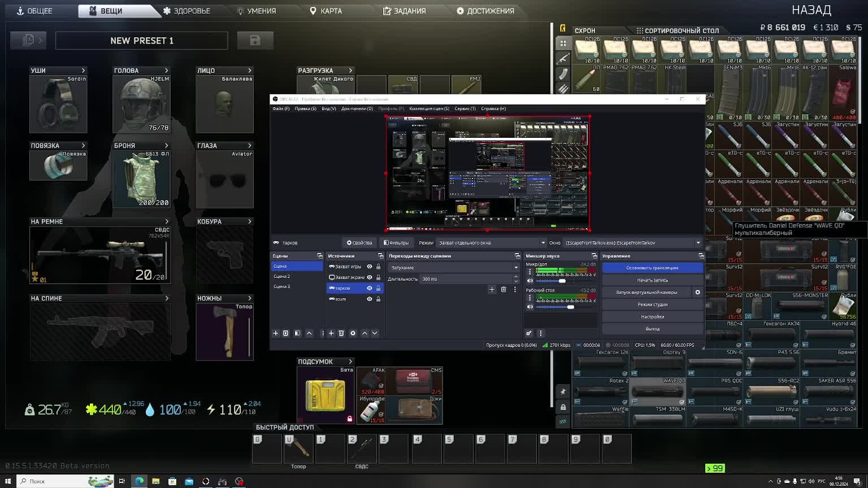Image resolution: width=868 pixels, height=488 pixels.
Task: Select the grid filter icon in stash sidebar
Action: pos(563,43)
